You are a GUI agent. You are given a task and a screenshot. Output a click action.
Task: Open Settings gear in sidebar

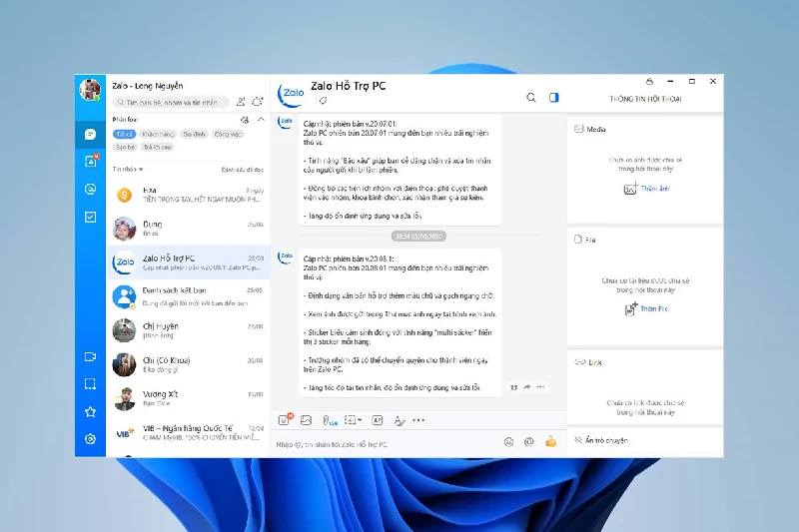click(x=90, y=439)
